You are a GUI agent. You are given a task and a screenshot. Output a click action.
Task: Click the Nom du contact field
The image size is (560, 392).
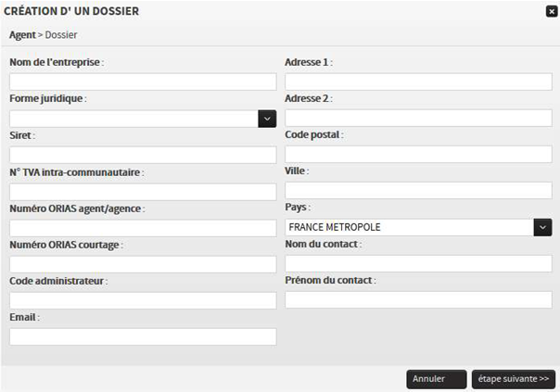click(x=418, y=263)
